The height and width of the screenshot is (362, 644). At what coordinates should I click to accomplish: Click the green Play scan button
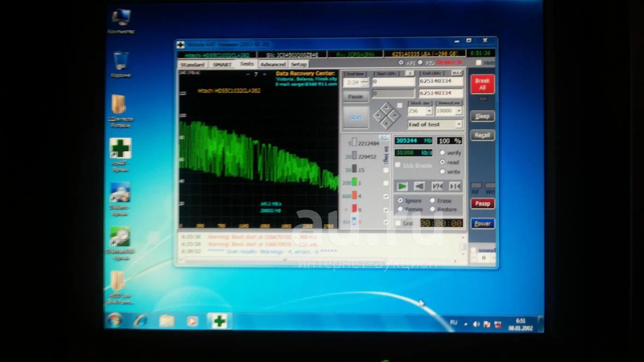click(402, 186)
